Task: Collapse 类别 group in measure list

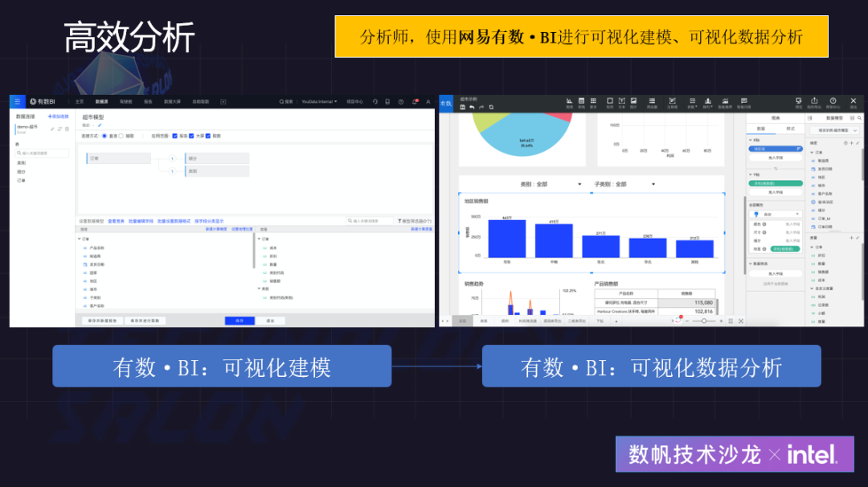Action: coord(259,289)
